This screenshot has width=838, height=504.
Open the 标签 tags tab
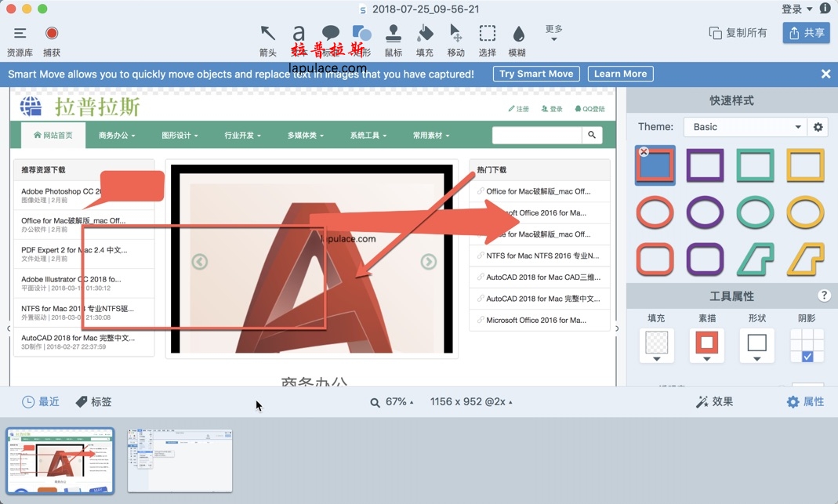click(x=93, y=402)
